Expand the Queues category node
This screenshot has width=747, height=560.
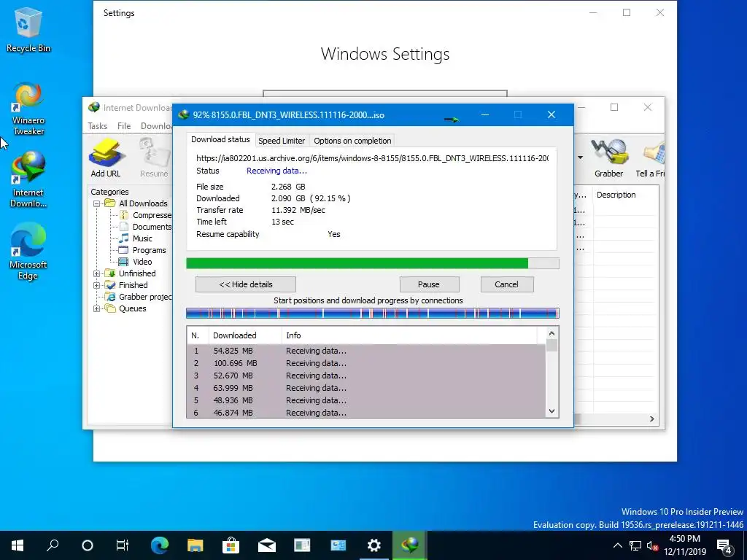click(96, 308)
